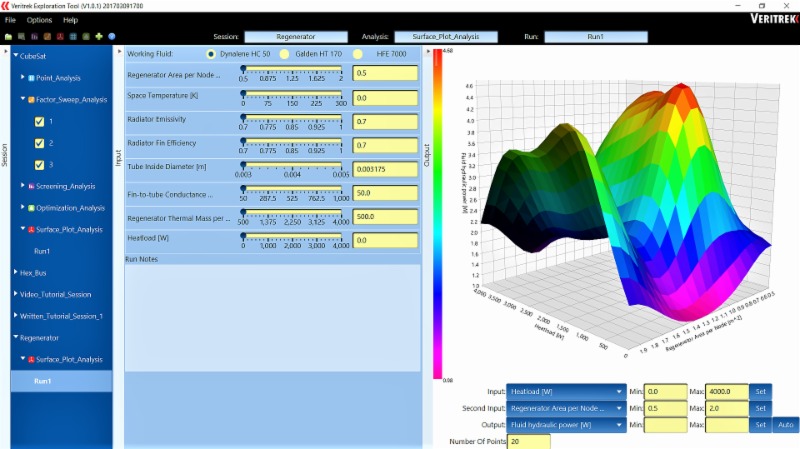Click the Session name field showing Regenerator
Viewport: 800px width, 449px height.
[x=296, y=37]
